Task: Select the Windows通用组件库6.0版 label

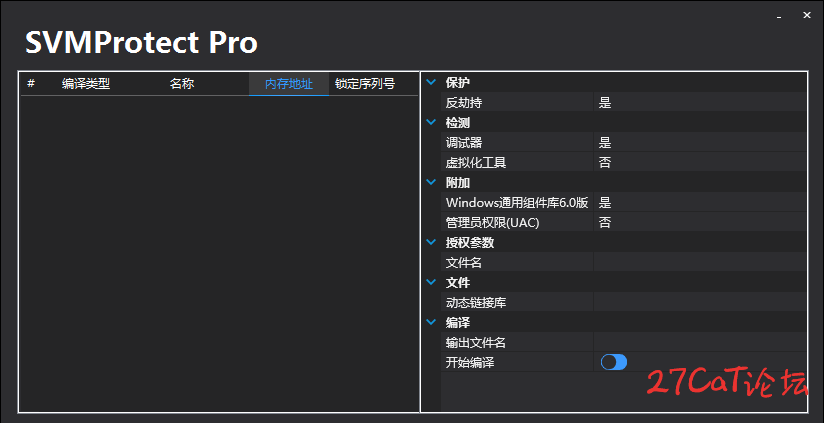Action: [x=517, y=202]
